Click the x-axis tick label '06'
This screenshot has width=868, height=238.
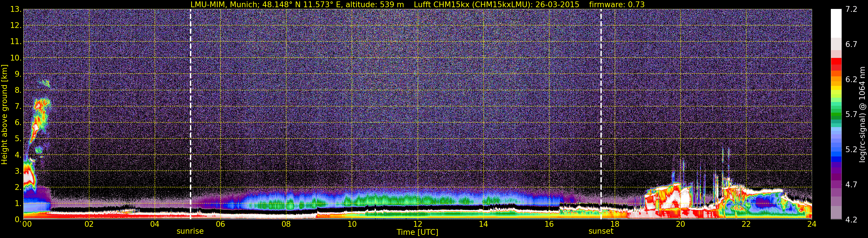coord(220,224)
